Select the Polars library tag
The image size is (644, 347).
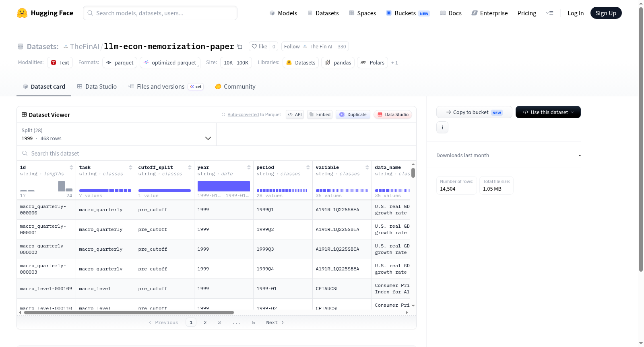tap(373, 62)
